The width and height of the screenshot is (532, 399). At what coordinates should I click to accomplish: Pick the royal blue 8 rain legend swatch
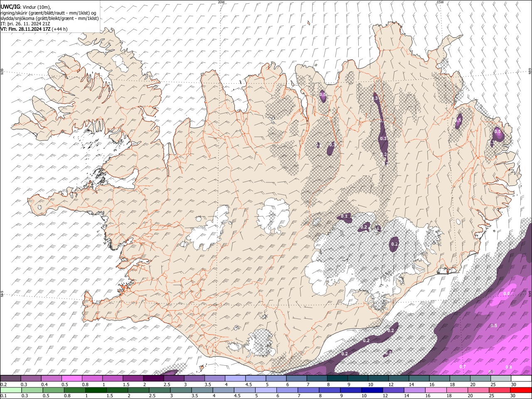330,390
